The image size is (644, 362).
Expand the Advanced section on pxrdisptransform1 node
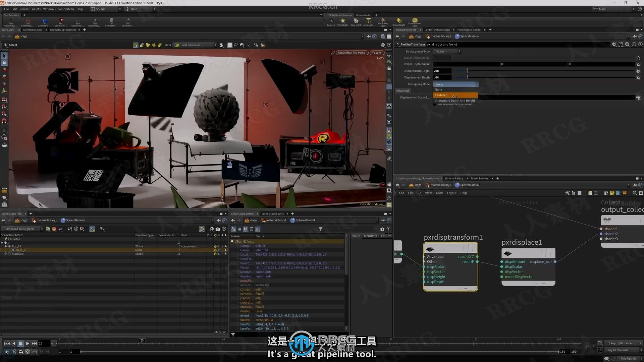pos(424,256)
